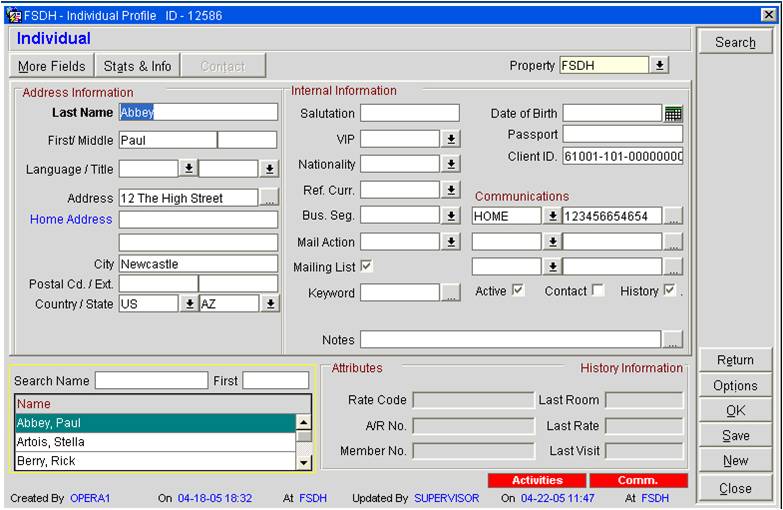Click the ellipsis button beside Address field
Screen dimensions: 783x510
click(x=269, y=197)
